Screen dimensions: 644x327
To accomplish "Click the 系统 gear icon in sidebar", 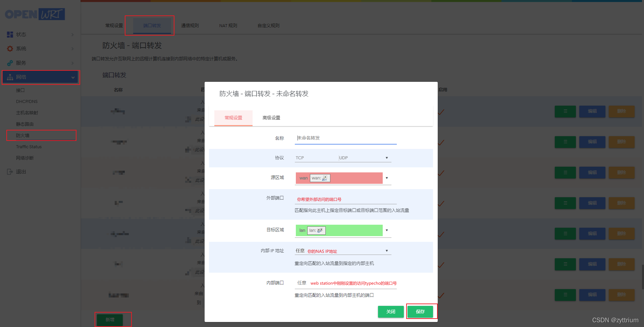I will [10, 49].
